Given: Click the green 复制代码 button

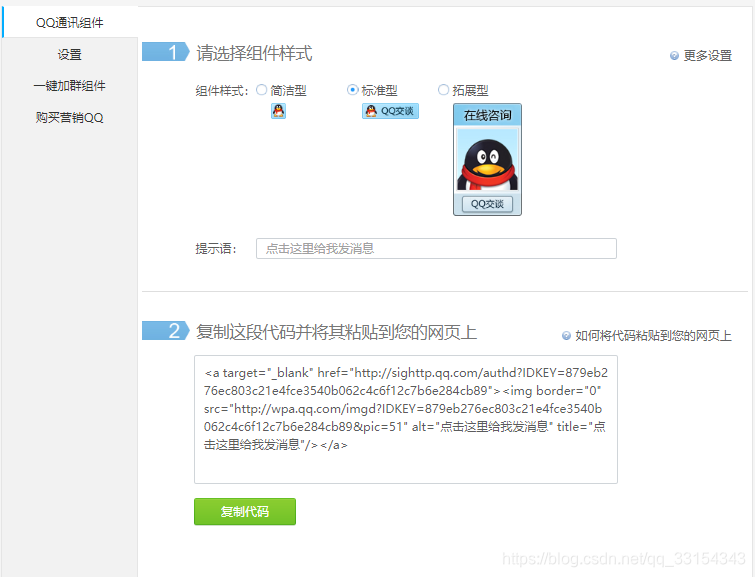Looking at the screenshot, I should (245, 511).
